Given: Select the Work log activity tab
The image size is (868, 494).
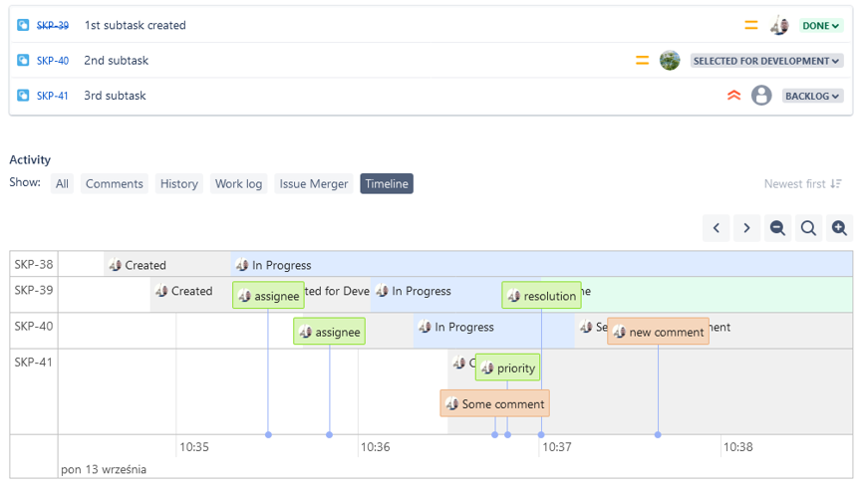Looking at the screenshot, I should point(239,183).
